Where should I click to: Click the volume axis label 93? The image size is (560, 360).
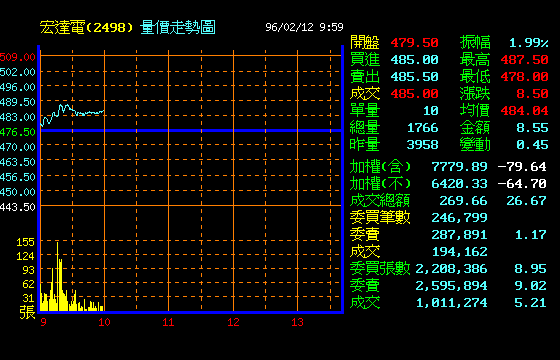(x=29, y=270)
